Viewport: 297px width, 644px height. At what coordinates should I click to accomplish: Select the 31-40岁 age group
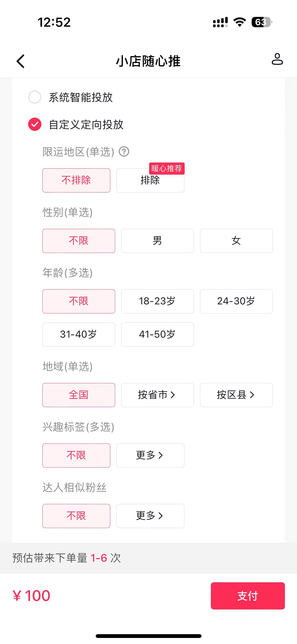(x=79, y=334)
